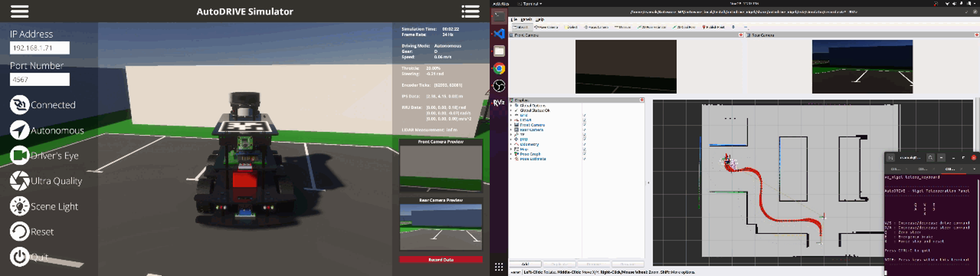The image size is (980, 276).
Task: Quit the simulator with power icon
Action: pyautogui.click(x=19, y=257)
